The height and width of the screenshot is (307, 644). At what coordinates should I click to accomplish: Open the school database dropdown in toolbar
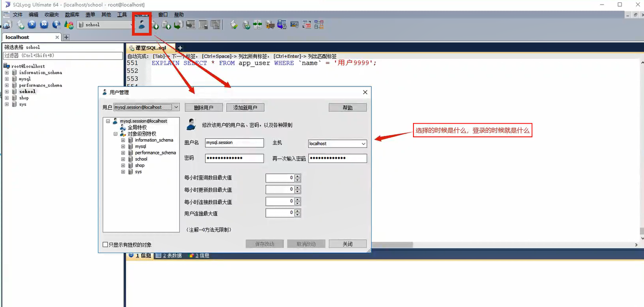point(105,25)
